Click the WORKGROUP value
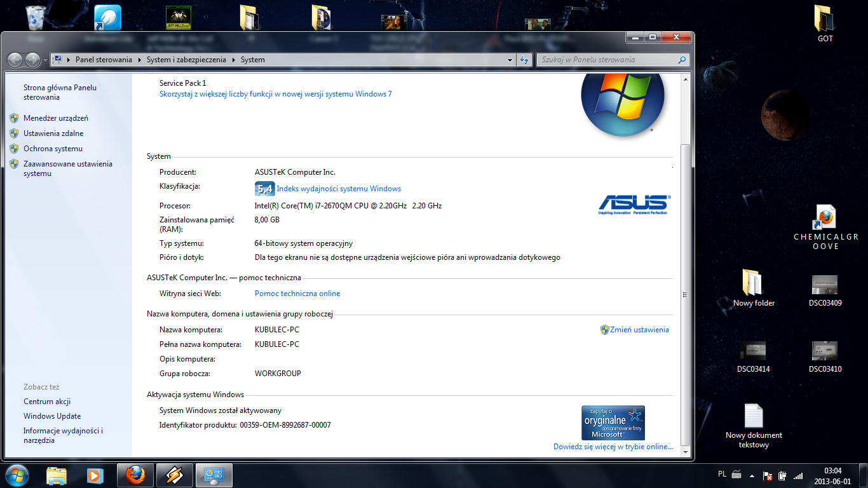Screen dimensions: 868x488 278,374
